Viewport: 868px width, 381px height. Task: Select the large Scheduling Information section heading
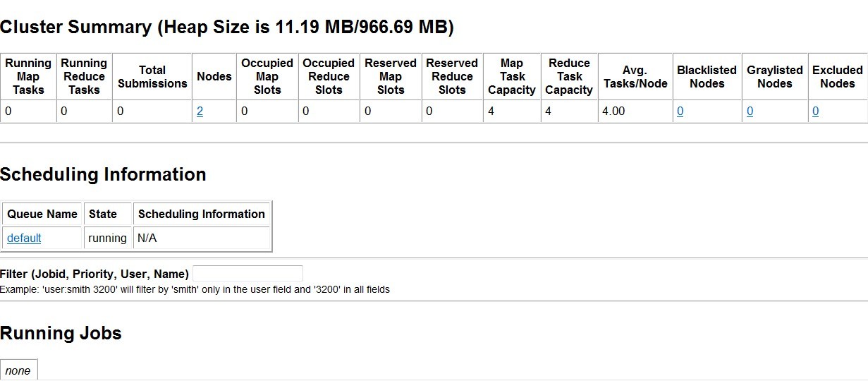103,175
